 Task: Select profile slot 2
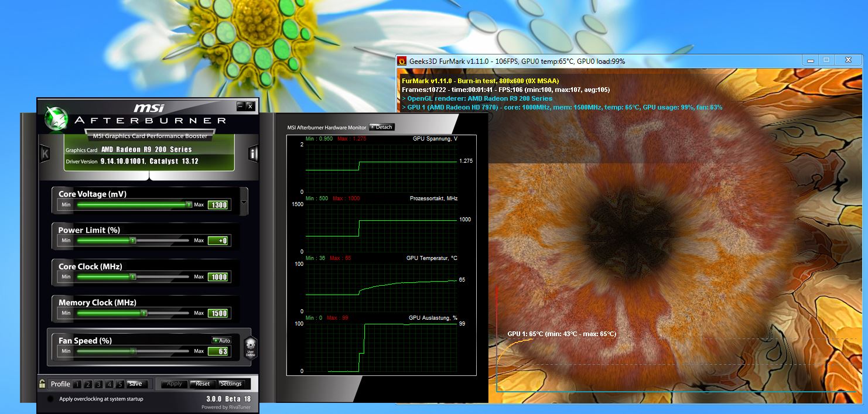(x=88, y=384)
